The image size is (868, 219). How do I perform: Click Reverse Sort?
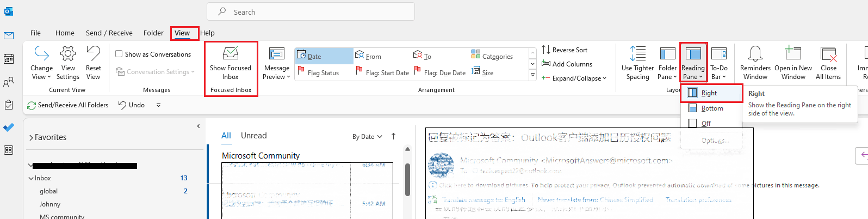coord(565,50)
